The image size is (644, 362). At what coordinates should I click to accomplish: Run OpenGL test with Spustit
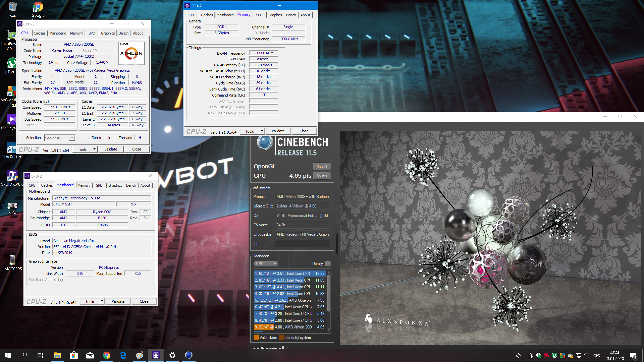coord(322,166)
